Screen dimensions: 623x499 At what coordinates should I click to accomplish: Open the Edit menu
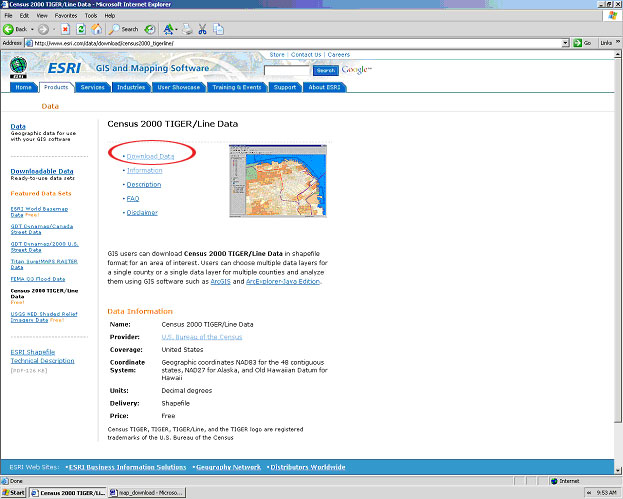point(24,15)
